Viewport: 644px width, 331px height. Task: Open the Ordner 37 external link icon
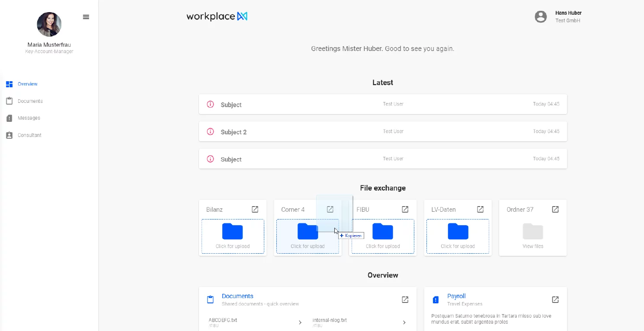coord(555,209)
